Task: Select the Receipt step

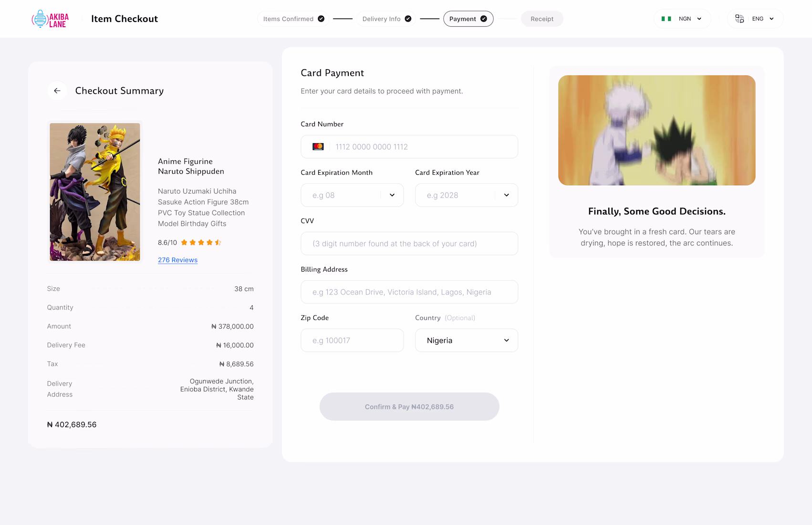Action: [542, 19]
